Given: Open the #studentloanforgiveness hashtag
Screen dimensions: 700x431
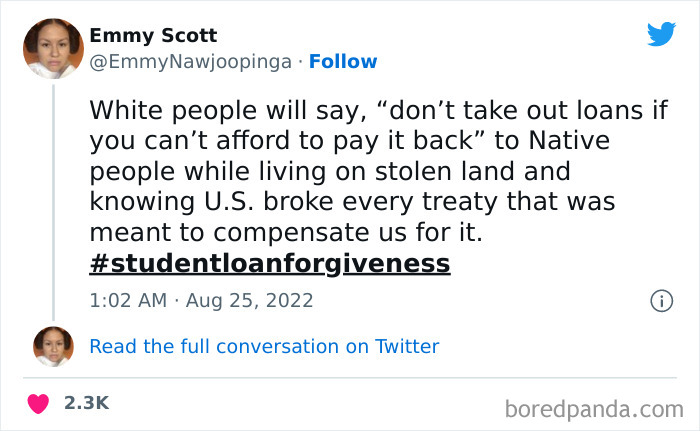Looking at the screenshot, I should tap(270, 264).
